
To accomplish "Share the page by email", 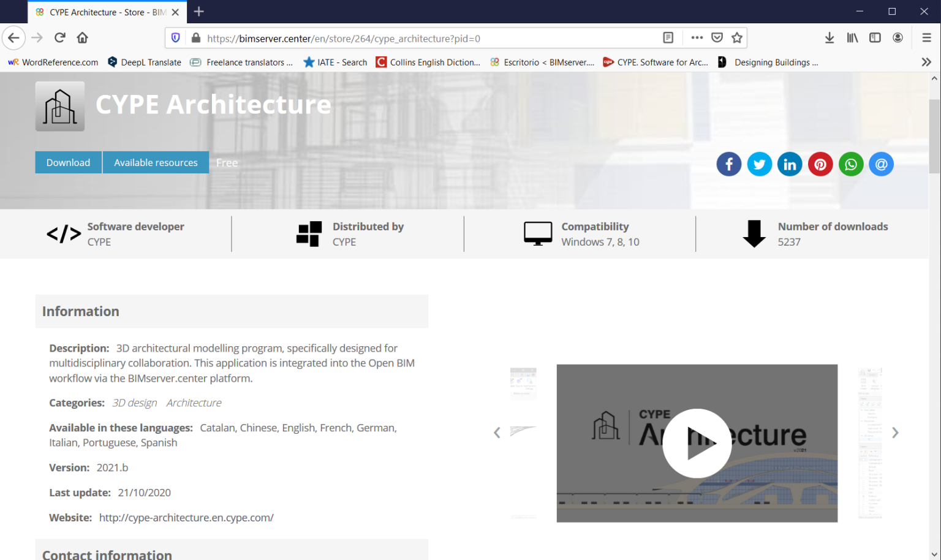I will coord(881,164).
